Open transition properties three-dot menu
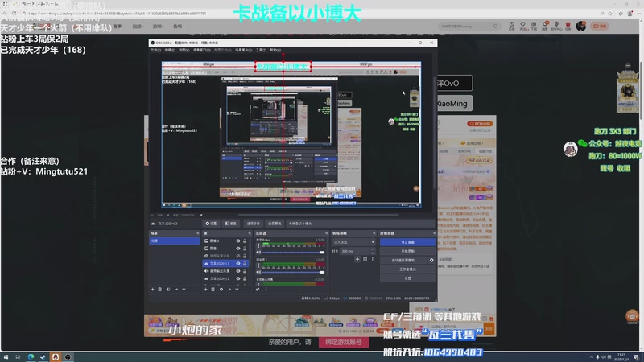The width and height of the screenshot is (644, 362). pos(373,259)
